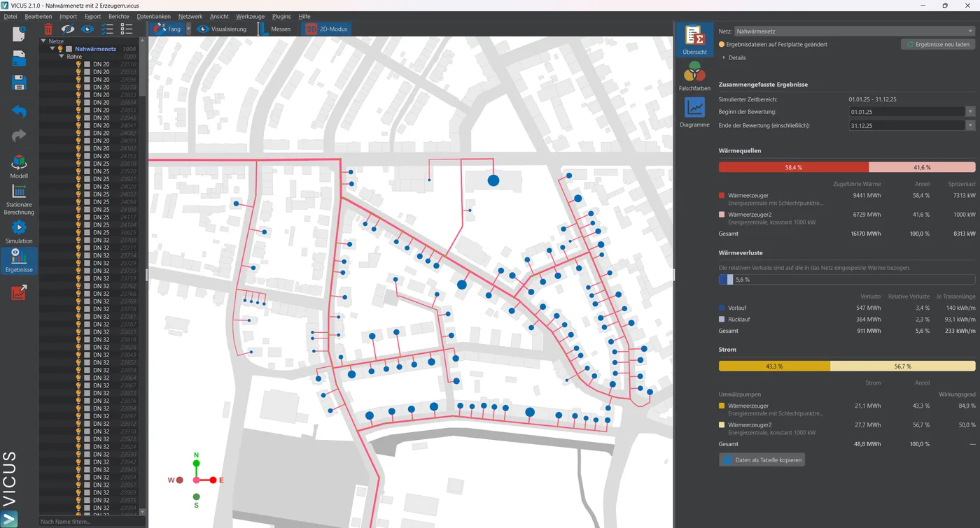This screenshot has height=528, width=980.
Task: Save the project with the floppy disk icon
Action: [19, 83]
